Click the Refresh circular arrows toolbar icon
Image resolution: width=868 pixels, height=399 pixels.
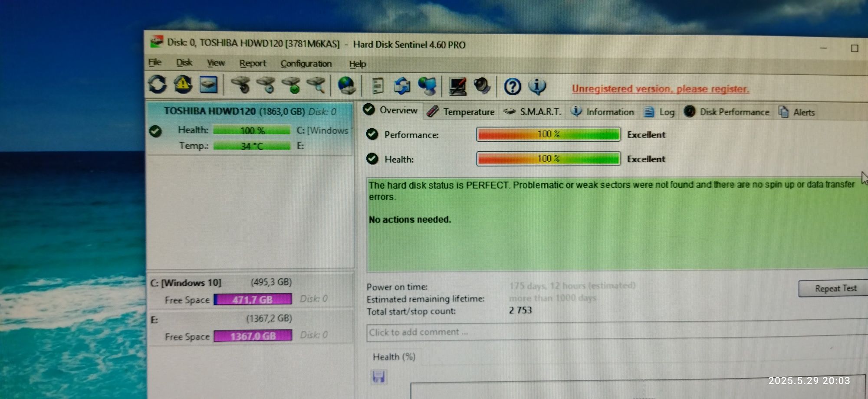158,84
